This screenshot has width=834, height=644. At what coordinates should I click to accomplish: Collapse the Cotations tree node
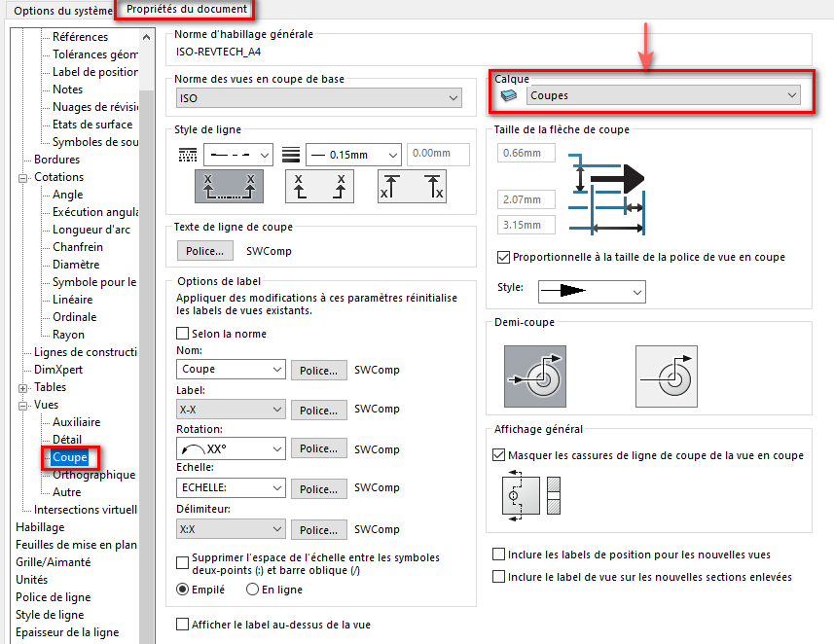click(x=21, y=177)
